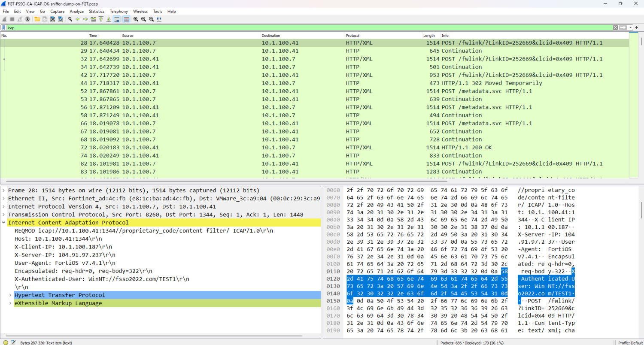Expand the Hypertext Transfer Protocol tree node
Screen dimensions: 644x345
click(10, 295)
